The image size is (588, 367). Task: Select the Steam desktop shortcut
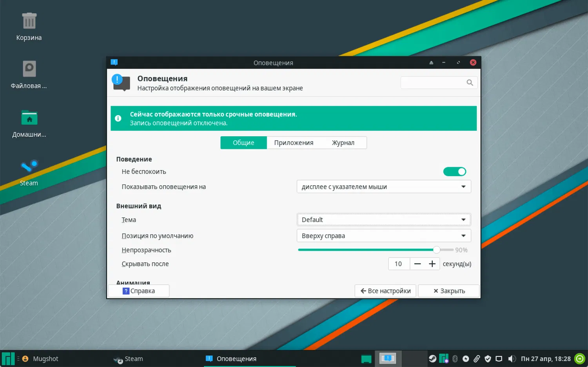tap(29, 172)
